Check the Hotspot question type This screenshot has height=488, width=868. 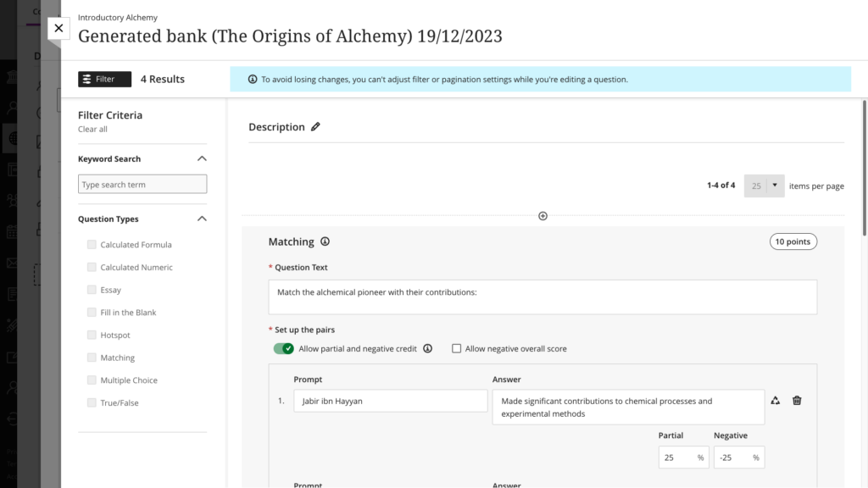pyautogui.click(x=92, y=335)
